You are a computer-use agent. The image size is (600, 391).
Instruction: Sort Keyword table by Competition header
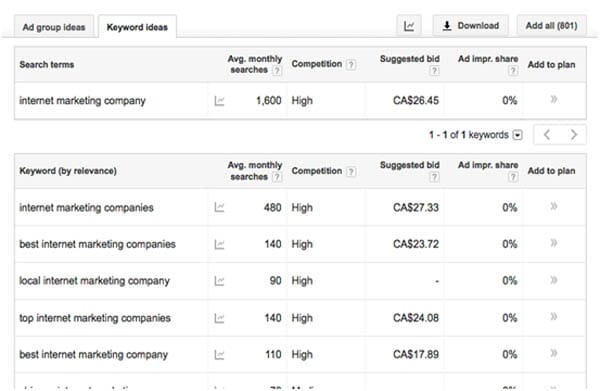[x=316, y=171]
